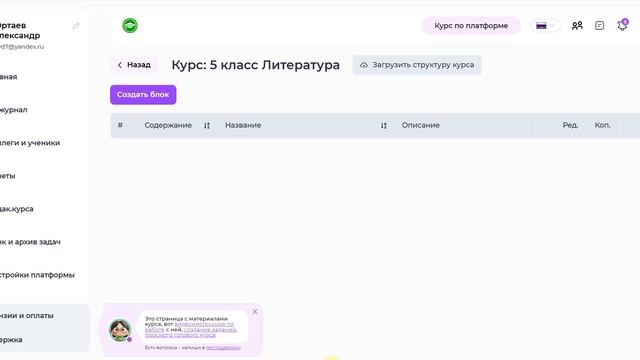
Task: Click the "Создать блок" button
Action: coord(143,95)
